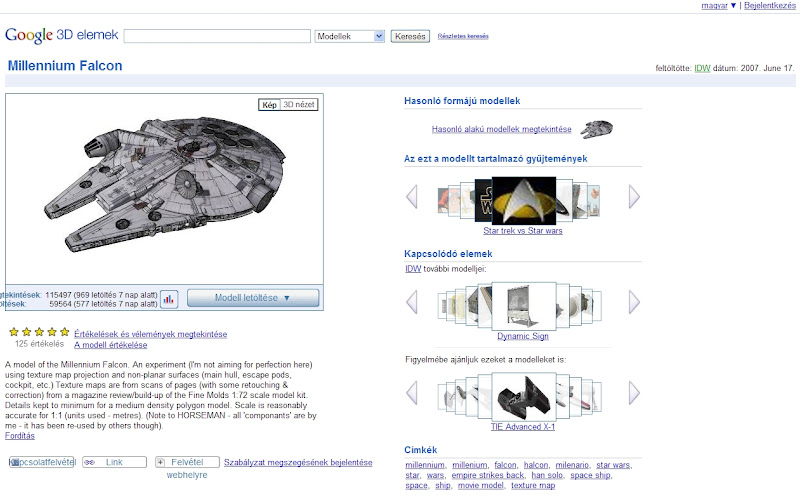
Task: Click the texture map tag
Action: coord(533,486)
